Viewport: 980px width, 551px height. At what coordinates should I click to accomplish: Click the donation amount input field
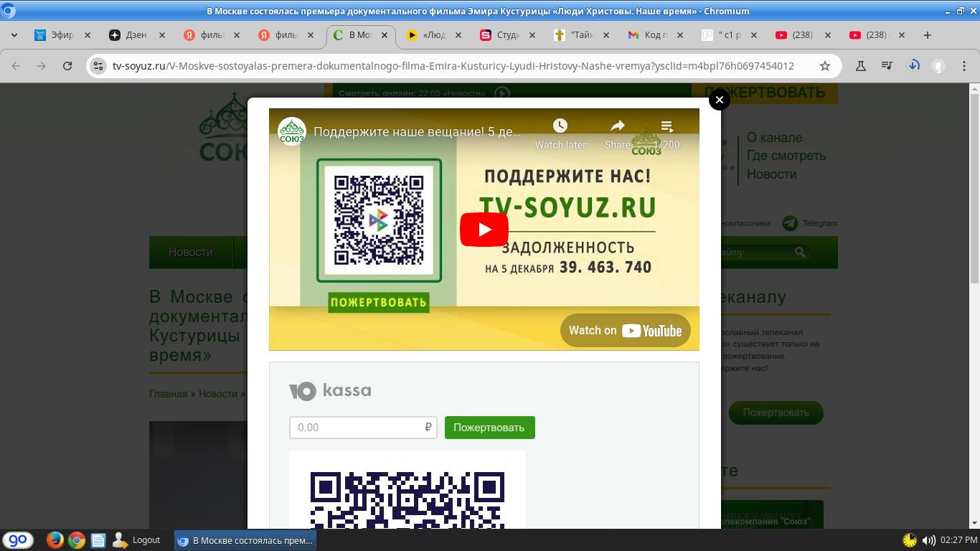(363, 428)
